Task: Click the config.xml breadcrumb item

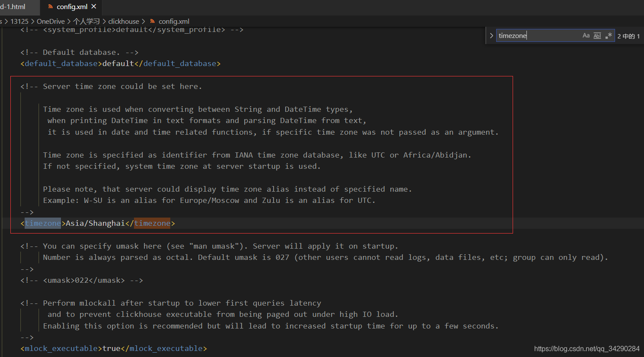Action: click(x=174, y=21)
